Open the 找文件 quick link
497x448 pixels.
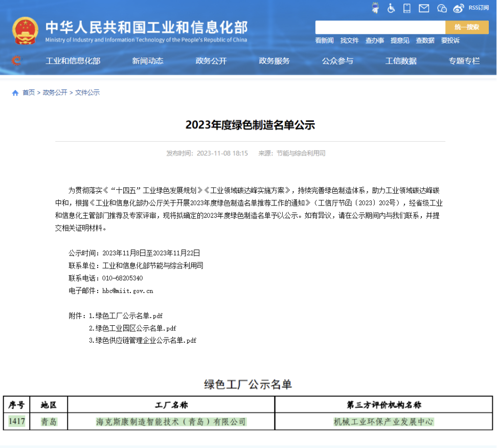pyautogui.click(x=350, y=40)
